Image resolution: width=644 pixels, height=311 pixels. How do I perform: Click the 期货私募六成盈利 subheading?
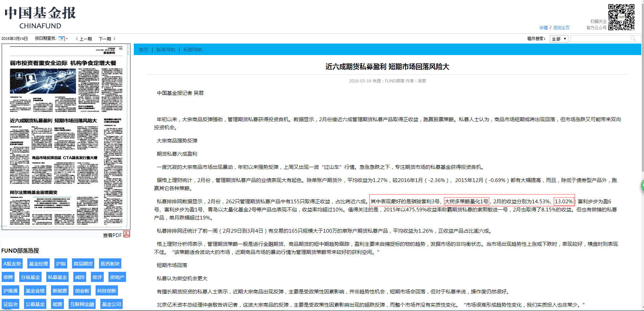point(177,154)
